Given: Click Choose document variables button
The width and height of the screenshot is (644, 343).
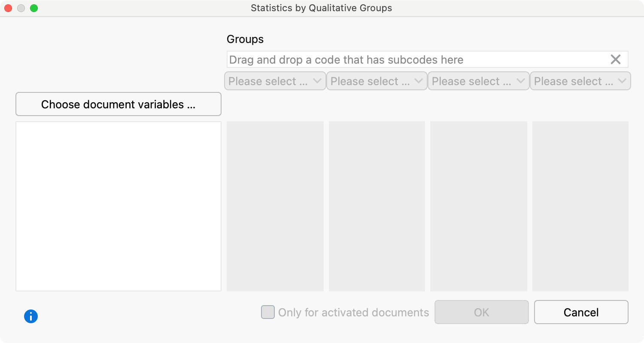Looking at the screenshot, I should click(118, 104).
